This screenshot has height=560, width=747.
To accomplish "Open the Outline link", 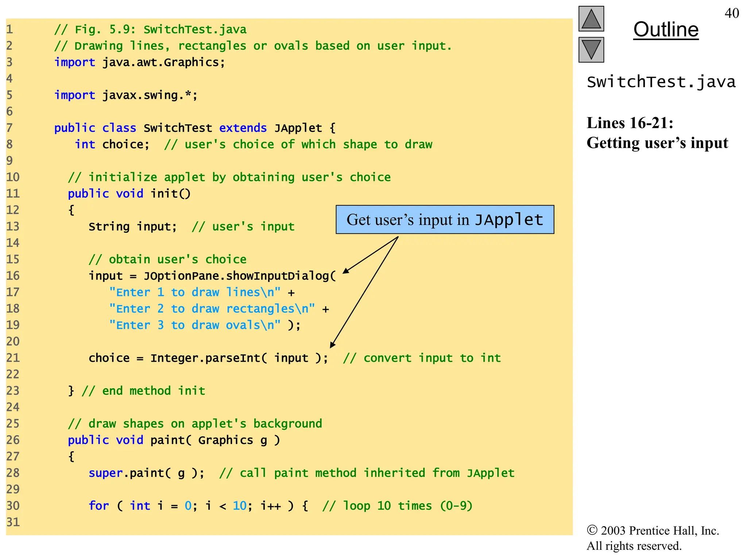I will coord(666,30).
